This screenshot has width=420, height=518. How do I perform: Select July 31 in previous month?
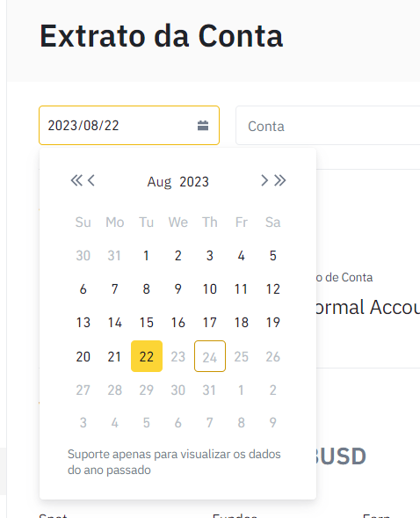pyautogui.click(x=115, y=256)
